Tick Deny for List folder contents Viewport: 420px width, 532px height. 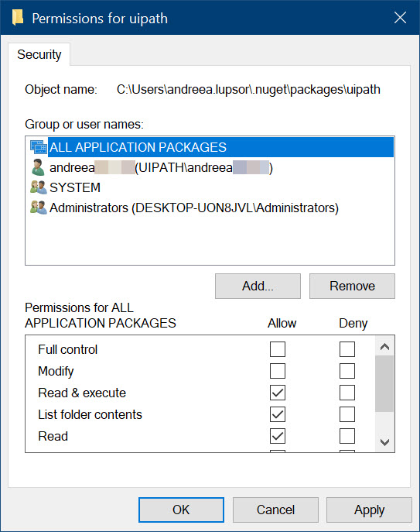(347, 414)
